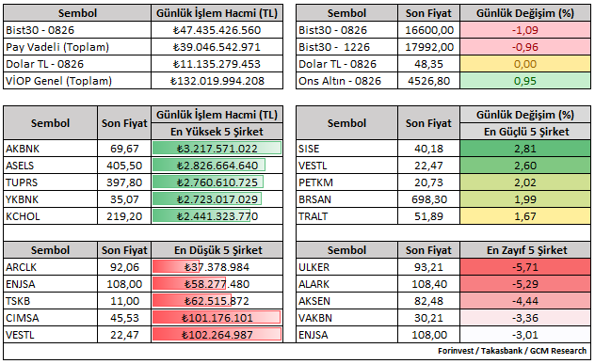595x364 pixels.
Task: Select the Bist30 - 0826 volume cell
Action: coord(217,30)
